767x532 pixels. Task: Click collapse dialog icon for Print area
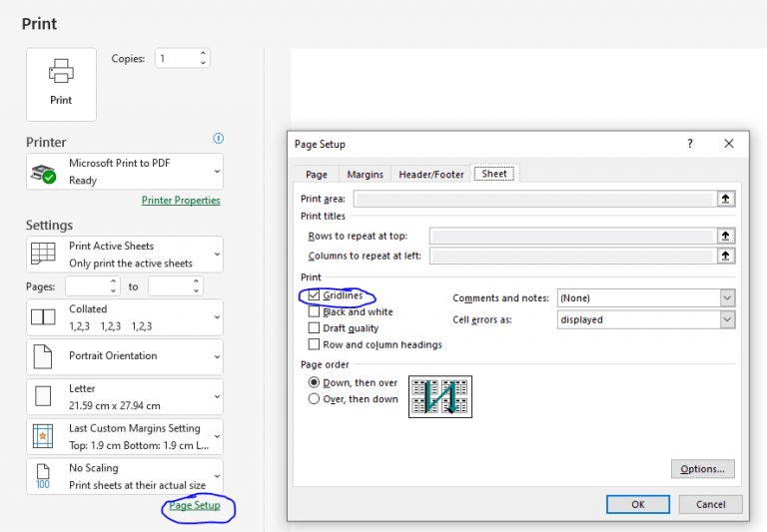tap(726, 199)
